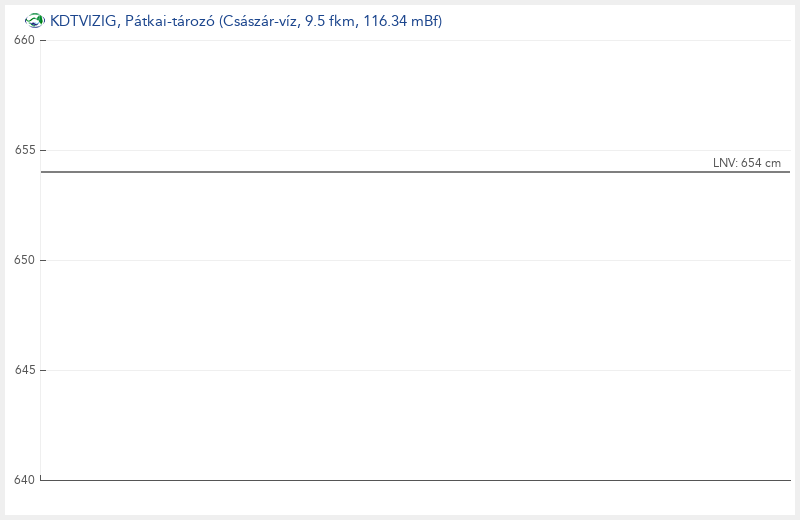Screen dimensions: 800x520
Task: Select the 650 y-axis label
Action: [x=24, y=260]
